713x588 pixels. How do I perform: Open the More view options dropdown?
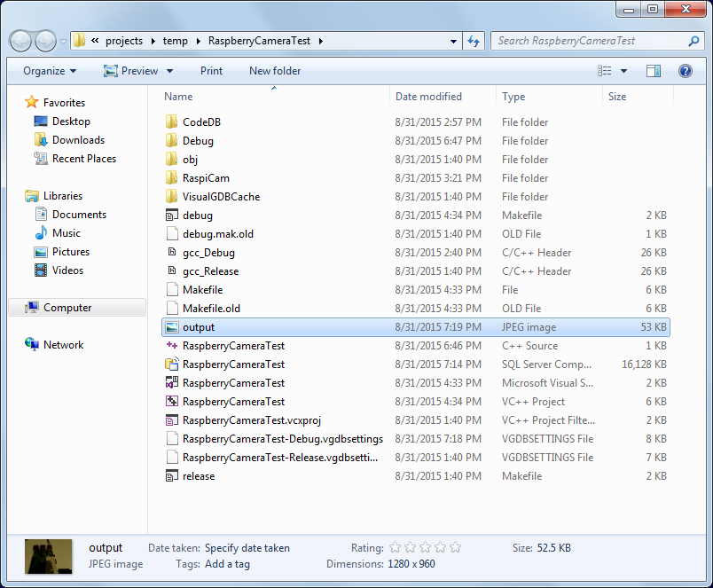(x=624, y=70)
